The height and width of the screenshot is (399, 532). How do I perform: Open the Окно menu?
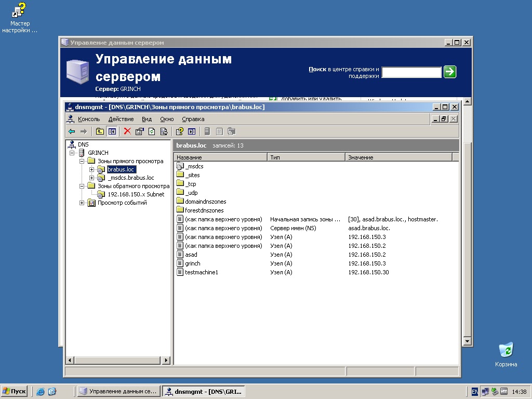pos(167,119)
